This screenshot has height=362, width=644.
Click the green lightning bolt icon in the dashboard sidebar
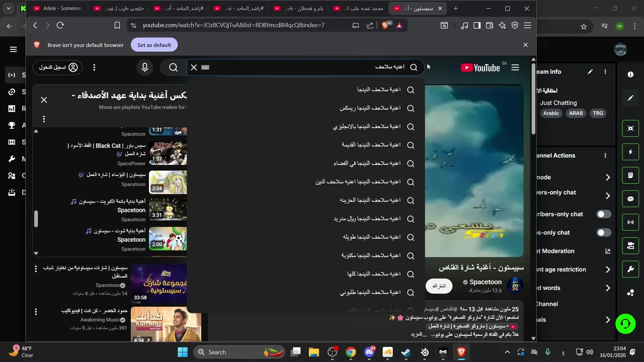[630, 152]
